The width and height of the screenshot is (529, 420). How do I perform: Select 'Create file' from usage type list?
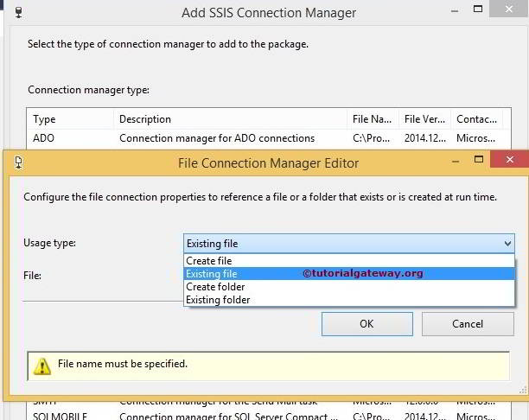click(x=349, y=261)
